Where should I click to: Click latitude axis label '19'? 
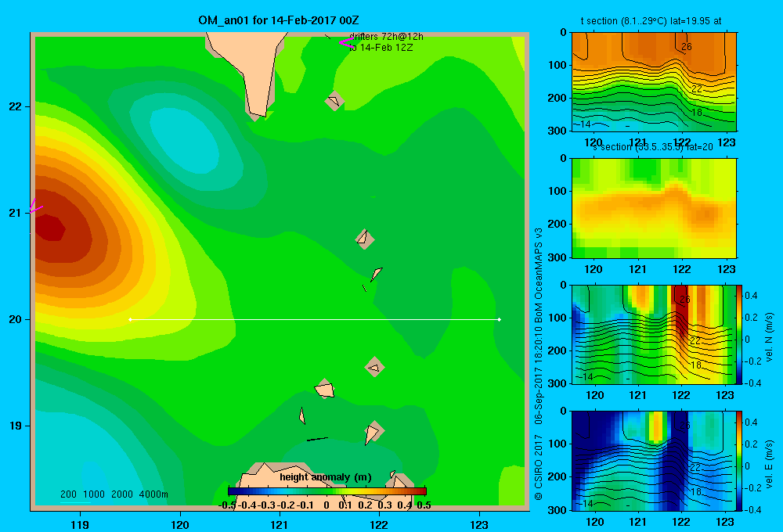pos(16,426)
